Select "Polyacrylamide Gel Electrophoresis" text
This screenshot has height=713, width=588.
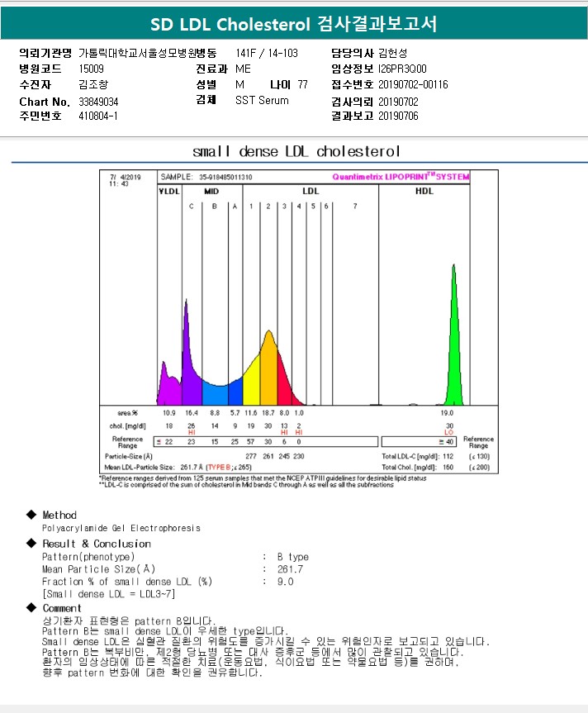pyautogui.click(x=121, y=528)
